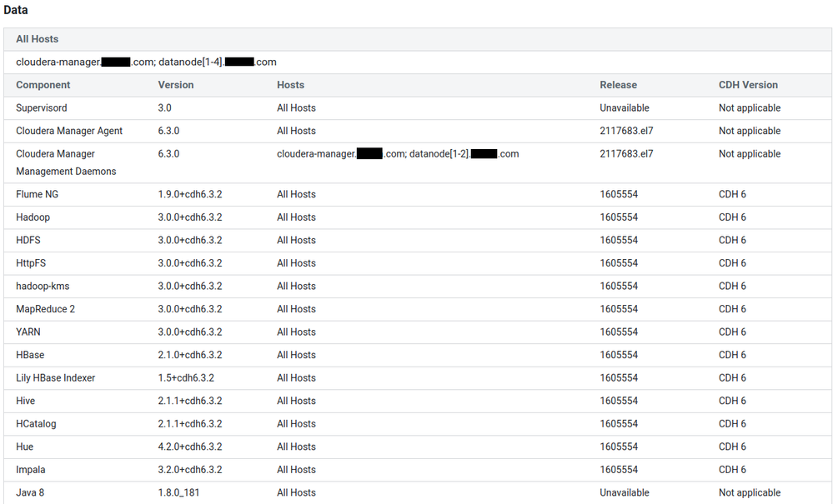Select the HttpFS component cell
This screenshot has width=833, height=504.
pyautogui.click(x=31, y=262)
